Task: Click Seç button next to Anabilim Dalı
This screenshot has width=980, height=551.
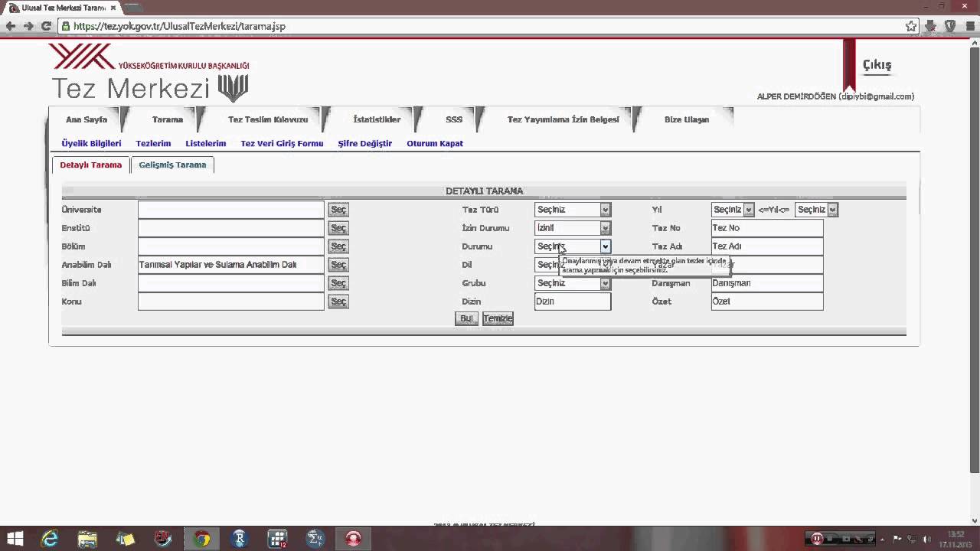Action: (x=338, y=265)
